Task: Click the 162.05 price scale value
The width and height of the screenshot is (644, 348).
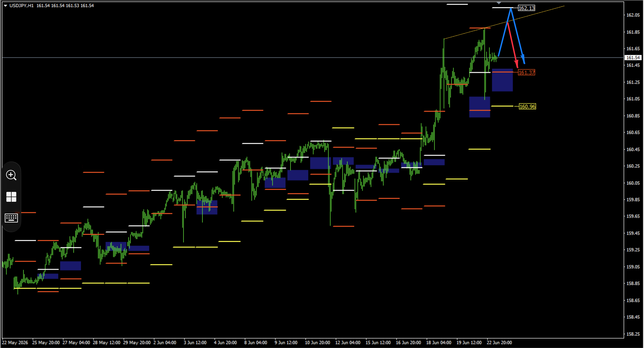Action: (633, 15)
